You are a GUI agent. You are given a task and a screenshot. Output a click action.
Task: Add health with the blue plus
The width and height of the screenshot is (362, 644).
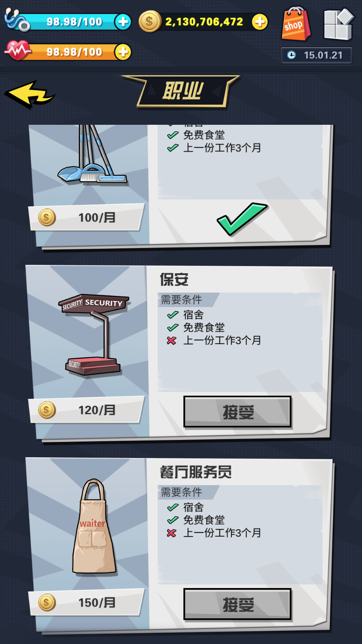point(123,21)
